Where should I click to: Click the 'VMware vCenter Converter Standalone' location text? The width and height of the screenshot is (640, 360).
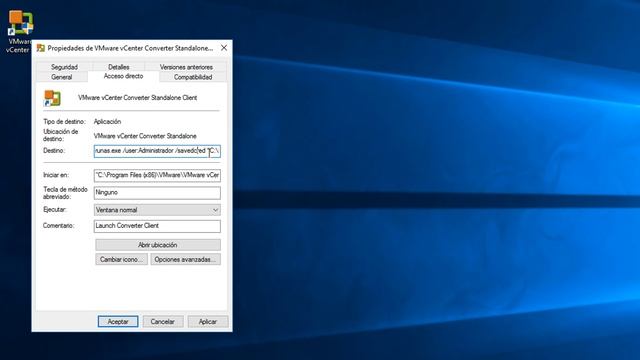tap(145, 136)
